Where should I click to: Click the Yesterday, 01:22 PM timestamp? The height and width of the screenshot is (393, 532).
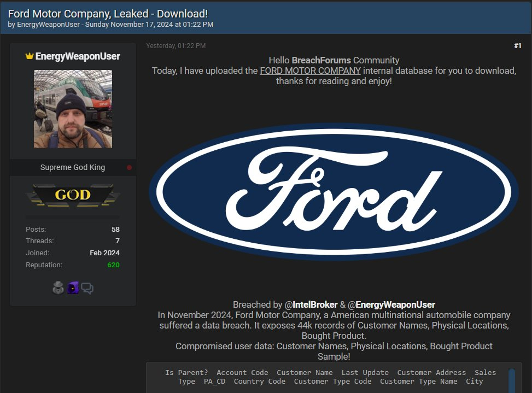pos(176,46)
